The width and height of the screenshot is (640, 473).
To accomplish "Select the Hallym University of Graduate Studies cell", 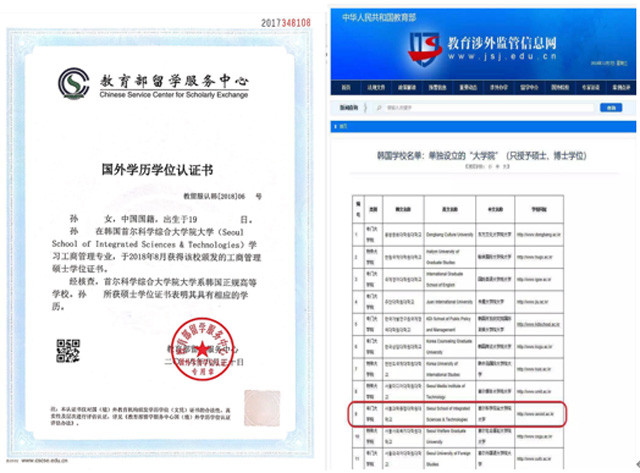I will point(450,257).
